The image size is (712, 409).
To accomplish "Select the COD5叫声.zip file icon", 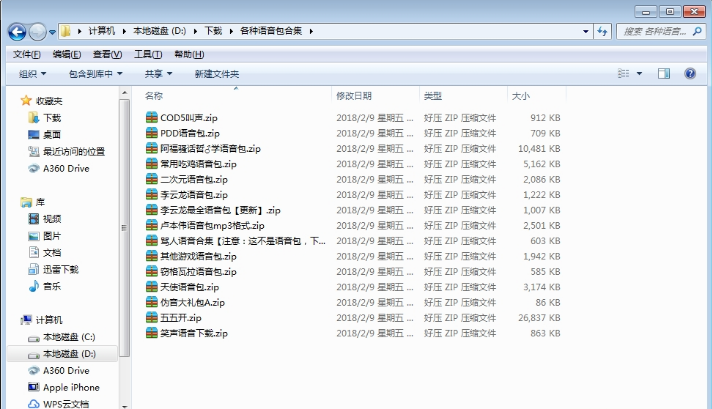I will tap(152, 118).
